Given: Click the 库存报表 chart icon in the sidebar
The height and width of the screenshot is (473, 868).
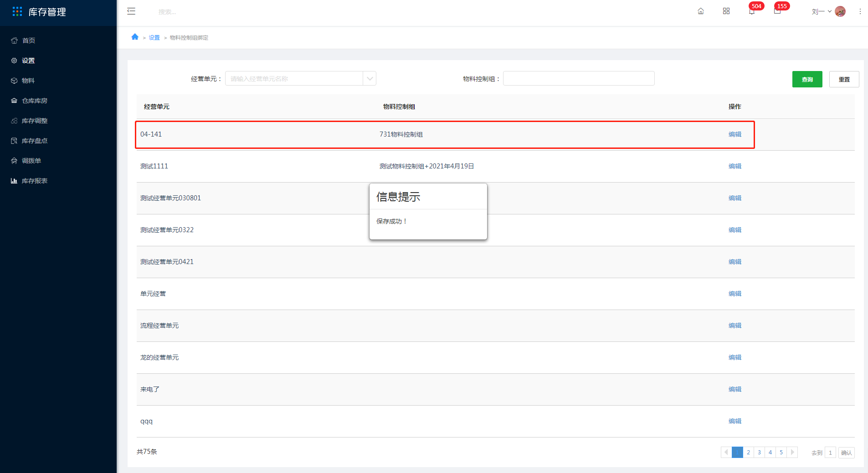Looking at the screenshot, I should [14, 181].
